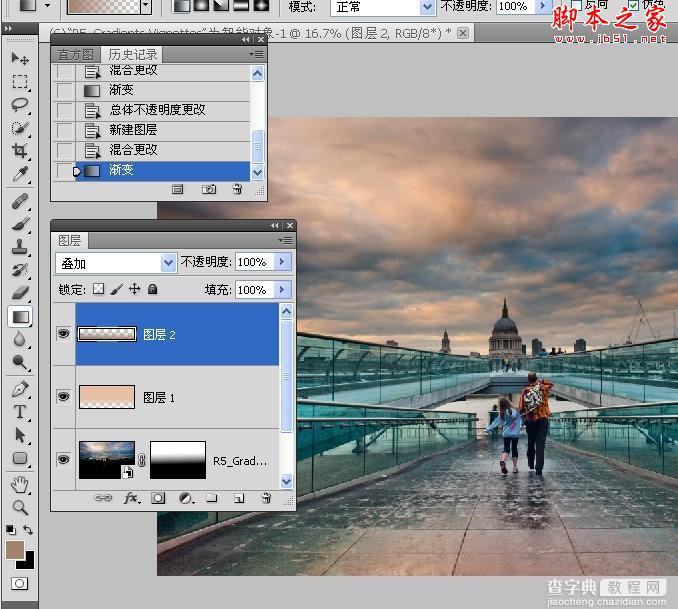Select the Lasso tool
Screen dimensions: 678x609
click(x=20, y=105)
